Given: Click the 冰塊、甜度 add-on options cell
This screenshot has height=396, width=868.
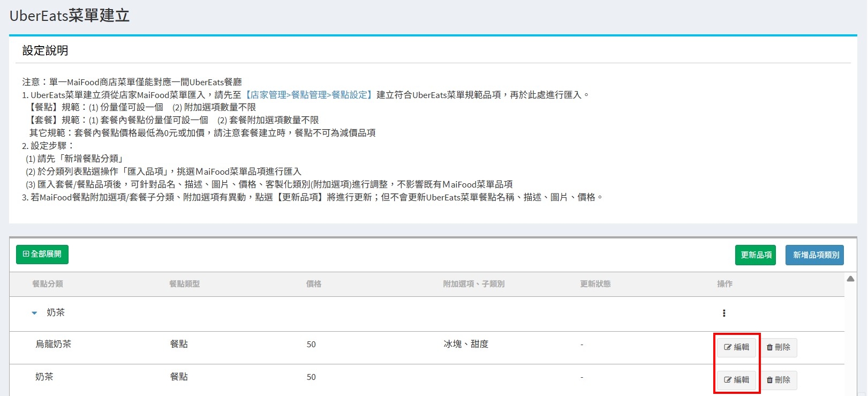Looking at the screenshot, I should 466,344.
